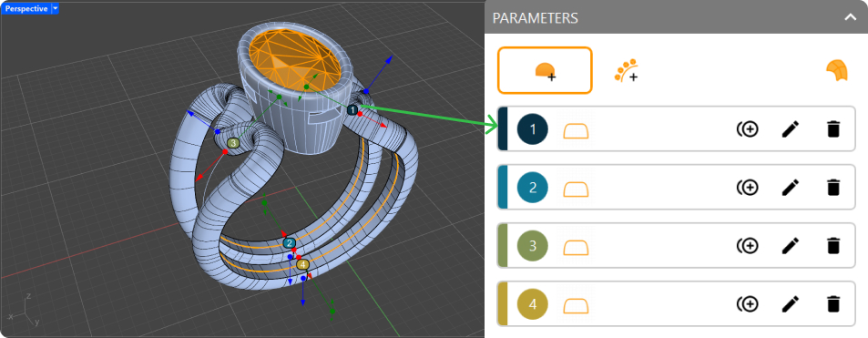Viewport: 868px width, 338px height.
Task: Click the dark navy number 1 circle
Action: pyautogui.click(x=533, y=129)
